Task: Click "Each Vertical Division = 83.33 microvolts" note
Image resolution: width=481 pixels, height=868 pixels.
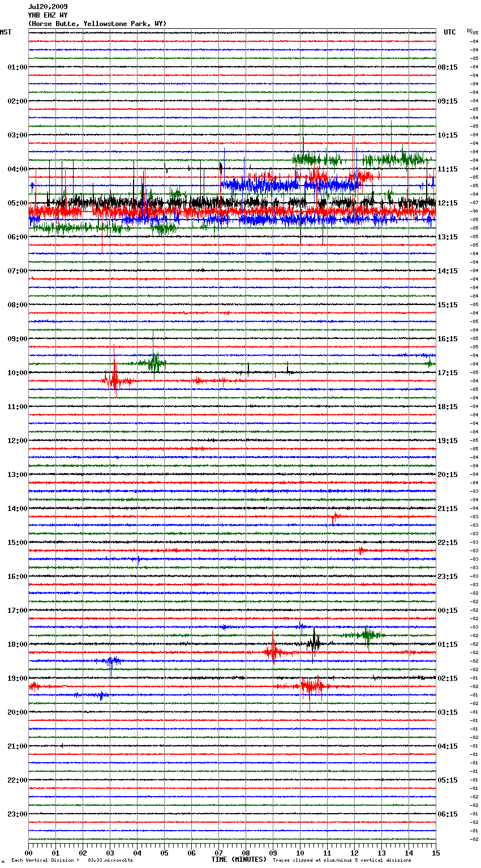Action: click(72, 860)
